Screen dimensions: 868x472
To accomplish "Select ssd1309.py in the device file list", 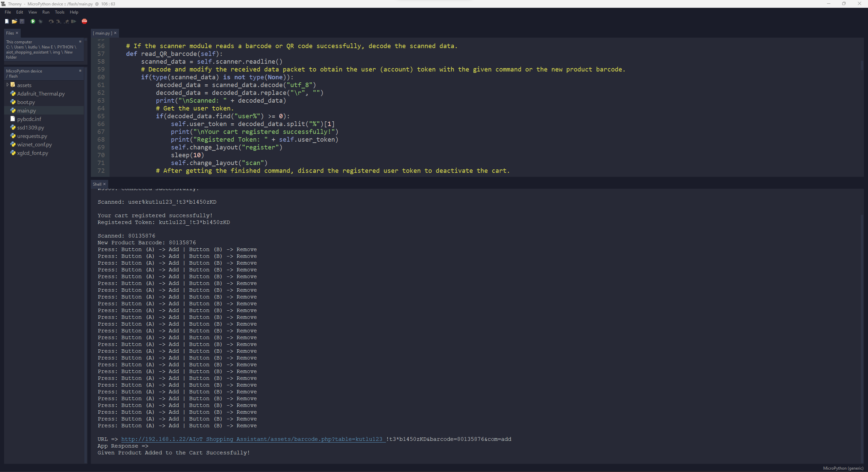I will point(30,128).
